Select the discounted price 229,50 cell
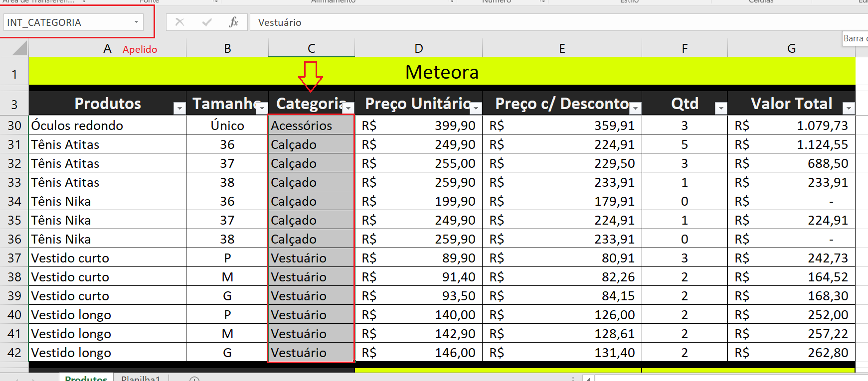Viewport: 868px width, 381px height. click(x=562, y=163)
